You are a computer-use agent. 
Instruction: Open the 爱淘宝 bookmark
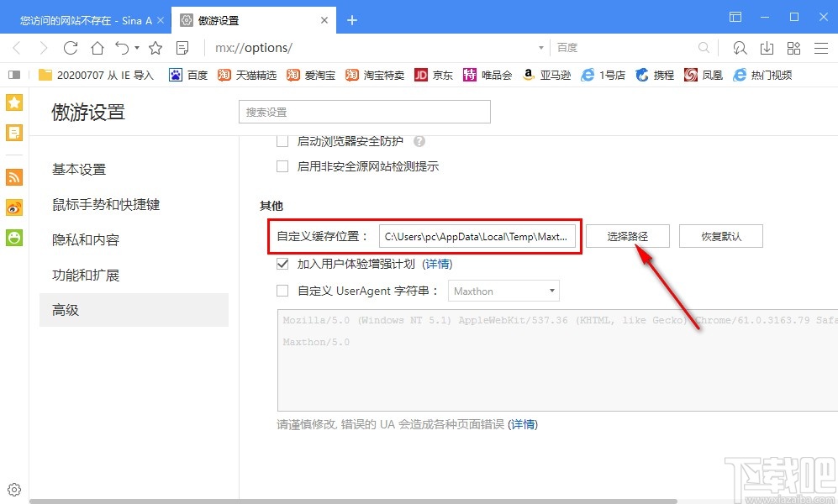pyautogui.click(x=311, y=76)
